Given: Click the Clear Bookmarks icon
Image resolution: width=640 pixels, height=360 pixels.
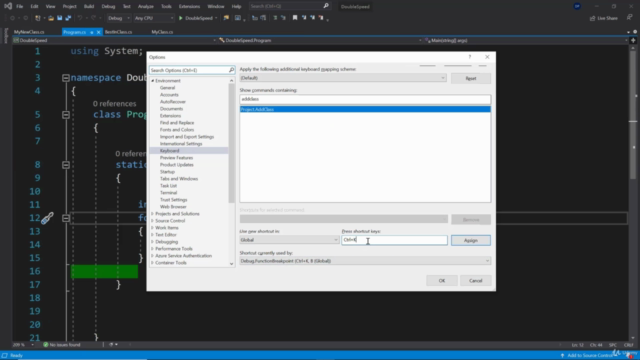Looking at the screenshot, I should [x=321, y=18].
